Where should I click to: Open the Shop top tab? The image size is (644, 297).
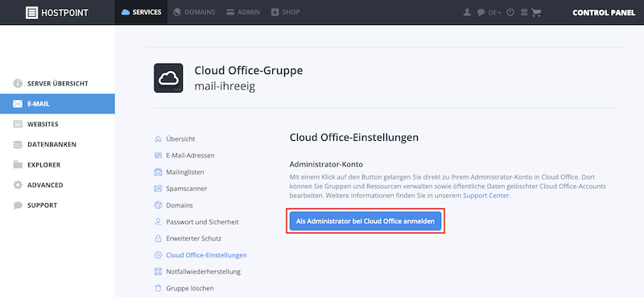[286, 12]
